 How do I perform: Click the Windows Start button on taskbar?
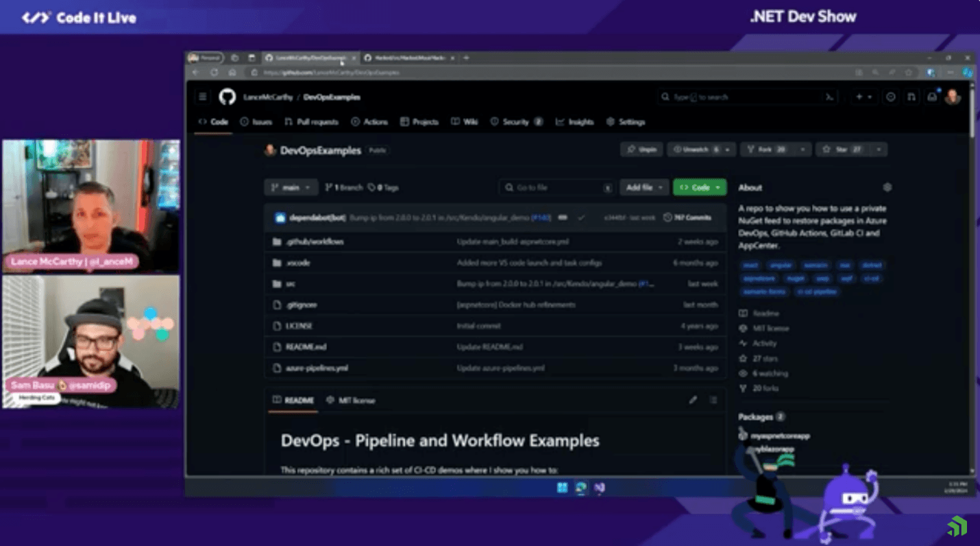click(562, 488)
